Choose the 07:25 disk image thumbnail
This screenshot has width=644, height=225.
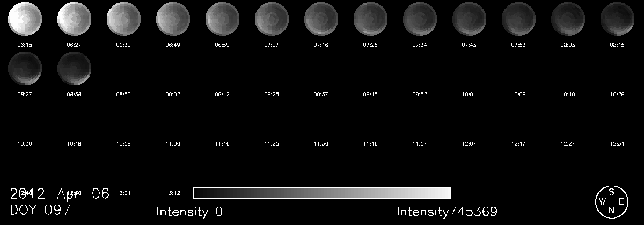(x=370, y=18)
